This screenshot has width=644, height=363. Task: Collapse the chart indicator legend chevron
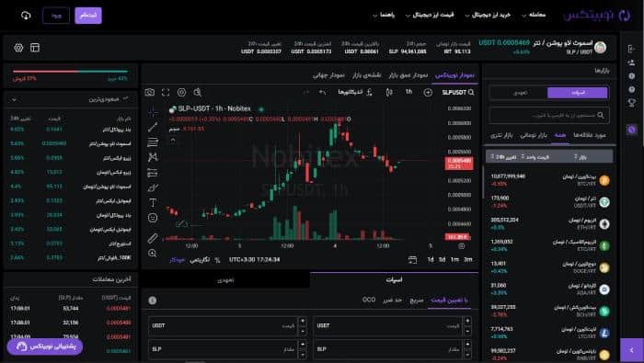(173, 141)
